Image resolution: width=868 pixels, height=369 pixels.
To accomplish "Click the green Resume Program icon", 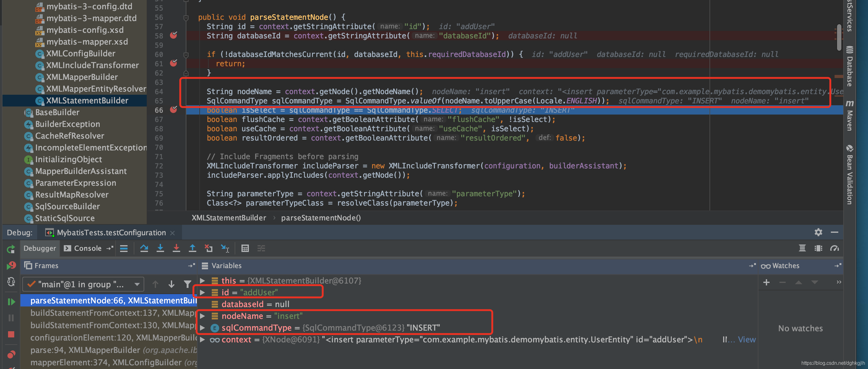I will click(x=11, y=302).
